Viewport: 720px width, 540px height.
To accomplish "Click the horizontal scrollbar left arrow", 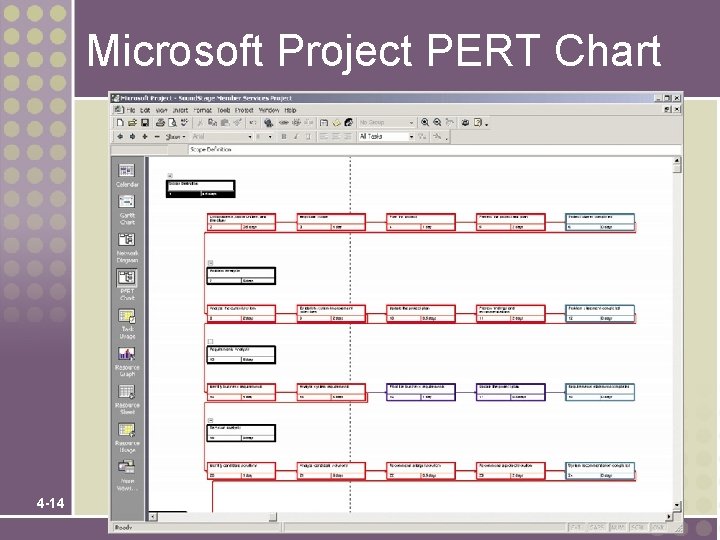I will coord(152,517).
